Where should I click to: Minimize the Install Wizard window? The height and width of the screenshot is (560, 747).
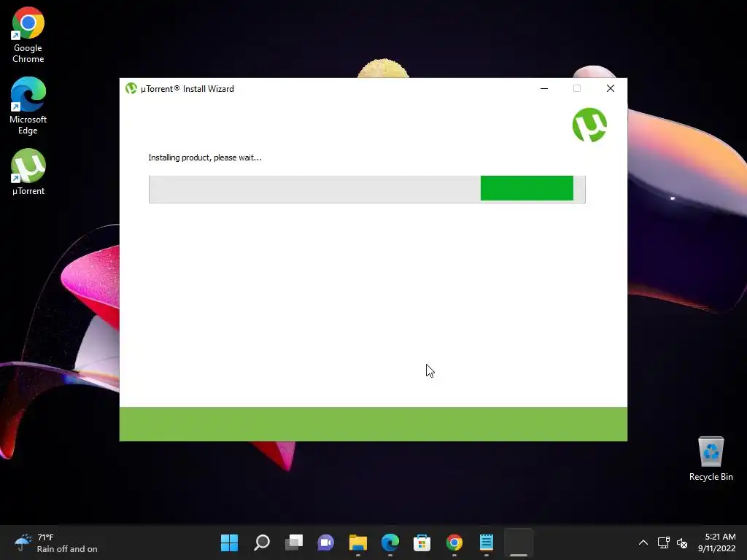coord(544,88)
